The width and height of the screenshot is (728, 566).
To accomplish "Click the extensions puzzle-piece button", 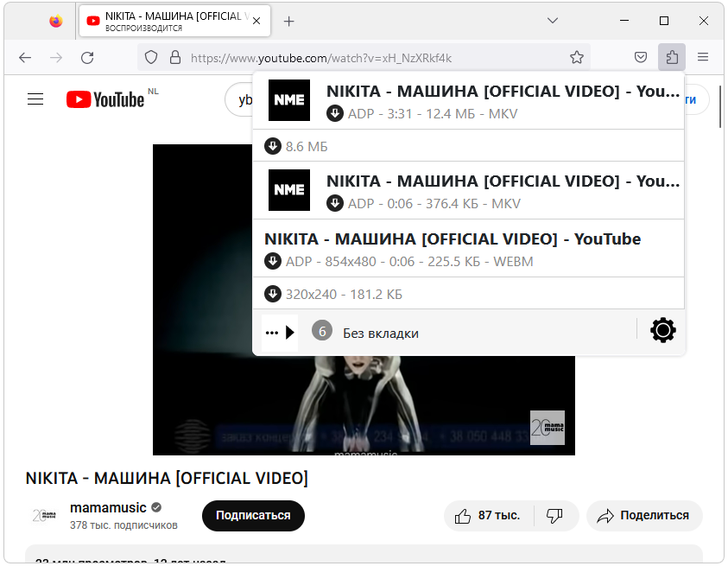I will coord(672,57).
